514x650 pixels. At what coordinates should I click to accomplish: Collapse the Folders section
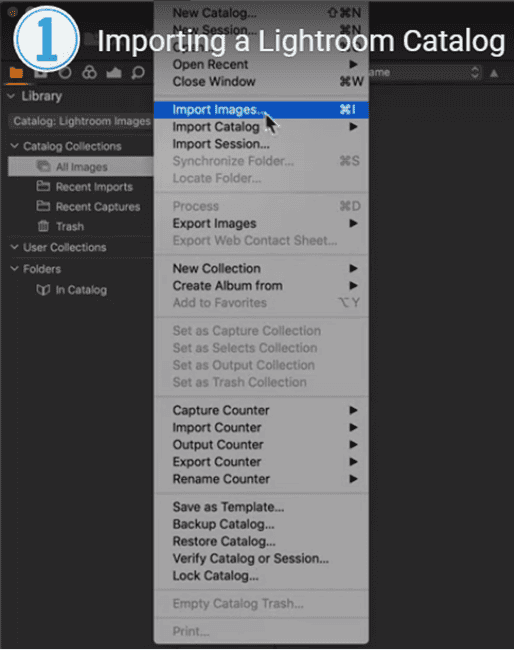coord(15,269)
